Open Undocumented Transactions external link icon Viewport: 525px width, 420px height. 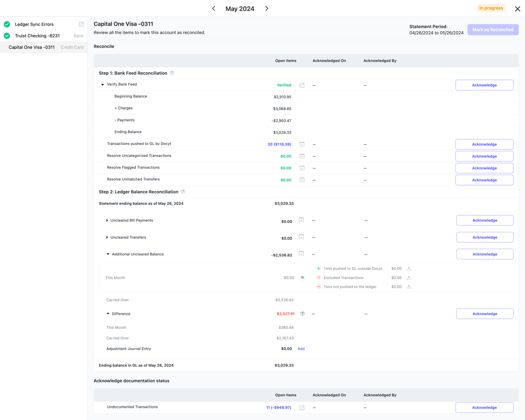point(302,408)
